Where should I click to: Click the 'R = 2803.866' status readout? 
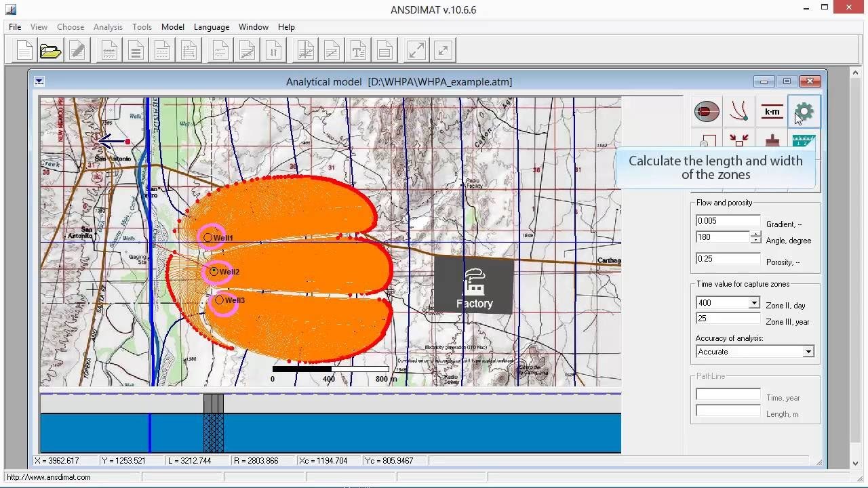(256, 461)
